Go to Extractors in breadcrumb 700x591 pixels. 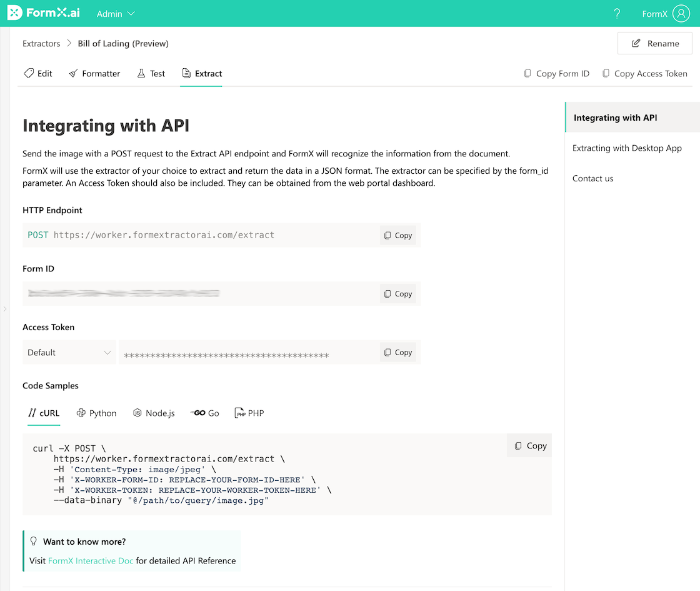click(x=41, y=44)
